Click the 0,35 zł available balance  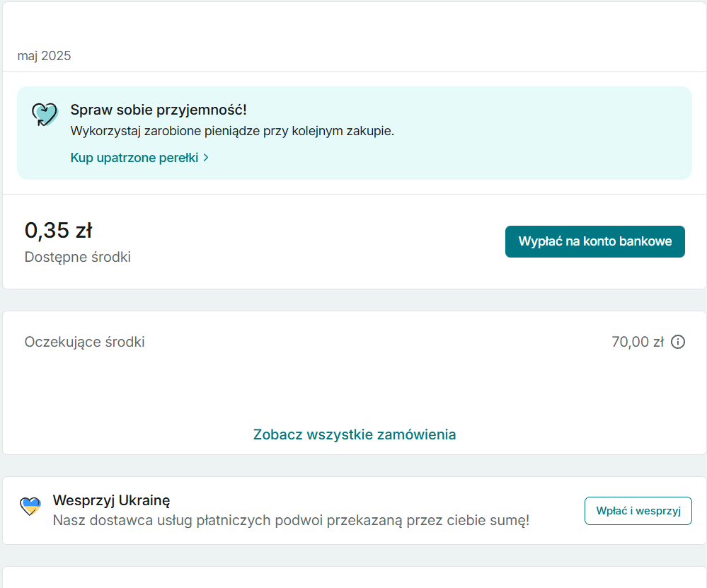click(x=58, y=231)
